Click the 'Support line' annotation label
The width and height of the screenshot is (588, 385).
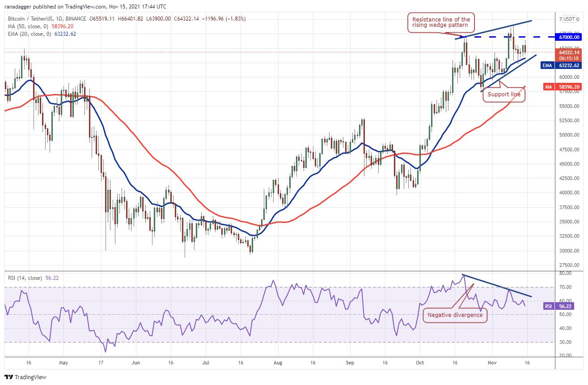(x=504, y=94)
